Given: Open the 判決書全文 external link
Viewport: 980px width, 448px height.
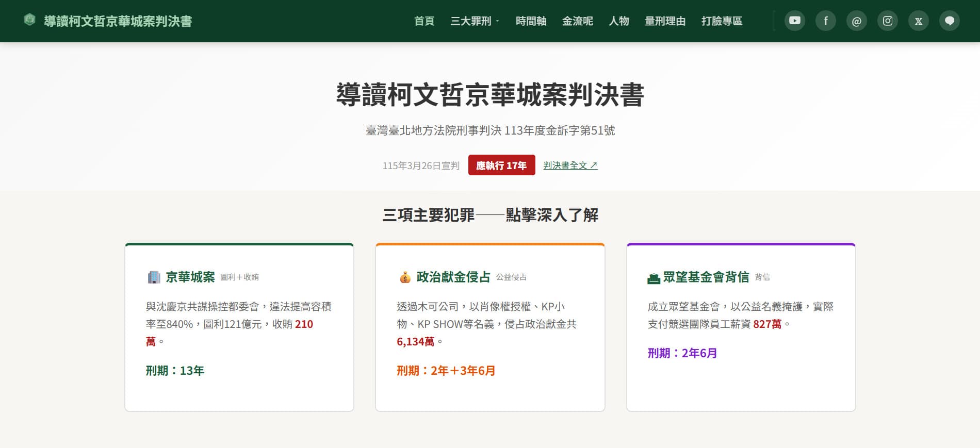Looking at the screenshot, I should (x=570, y=165).
